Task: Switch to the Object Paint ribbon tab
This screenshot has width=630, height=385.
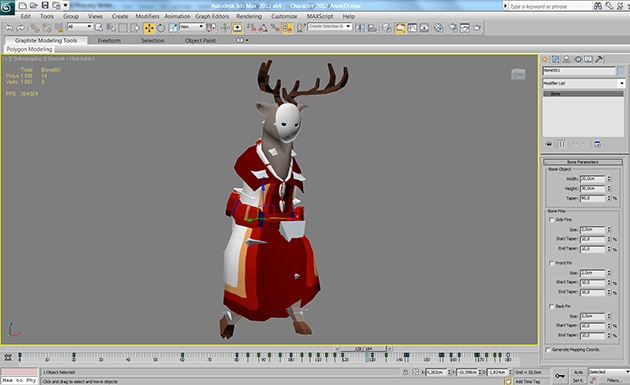Action: pos(200,41)
